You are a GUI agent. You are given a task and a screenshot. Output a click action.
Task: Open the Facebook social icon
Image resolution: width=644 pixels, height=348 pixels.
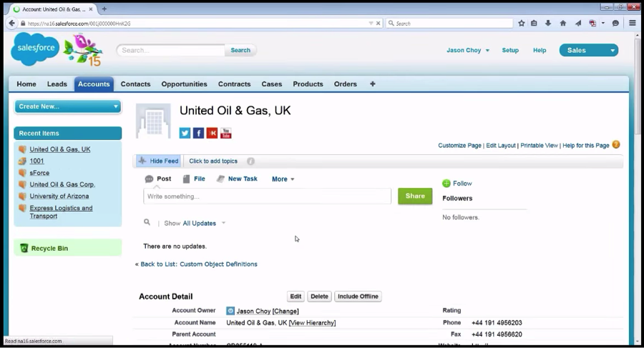198,133
